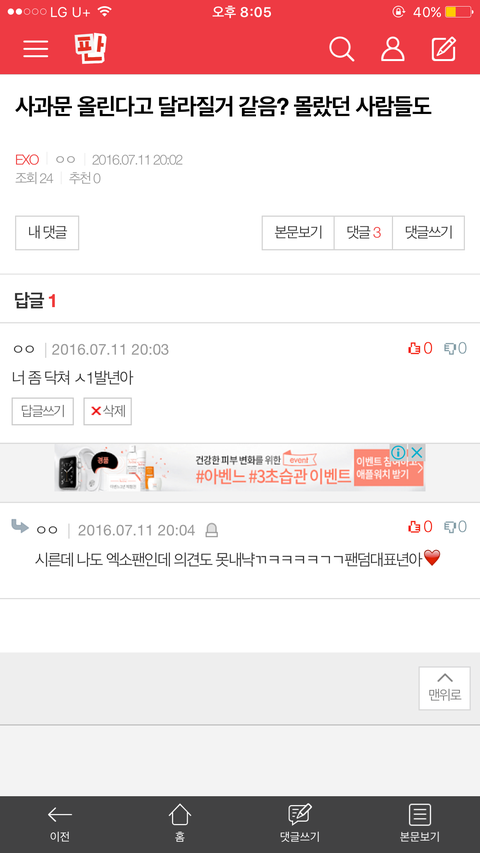The width and height of the screenshot is (480, 853).
Task: Tap the 내 댓글 button
Action: (47, 233)
